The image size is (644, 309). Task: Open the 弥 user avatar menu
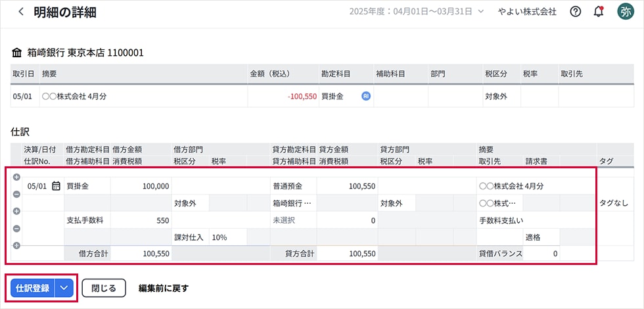click(625, 12)
